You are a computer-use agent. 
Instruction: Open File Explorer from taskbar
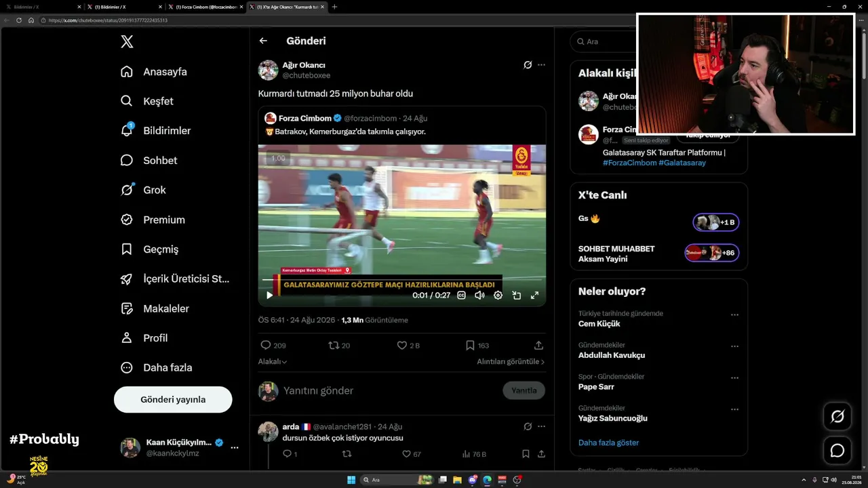458,480
